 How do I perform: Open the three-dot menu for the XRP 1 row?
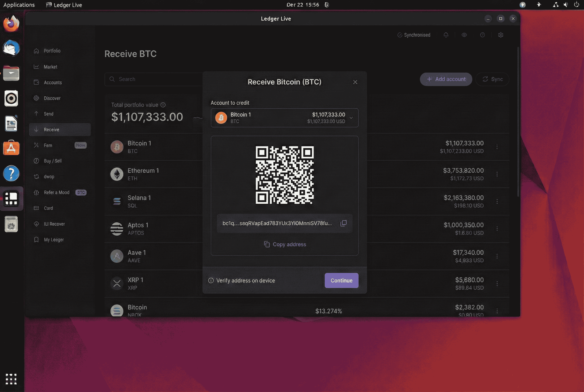497,284
